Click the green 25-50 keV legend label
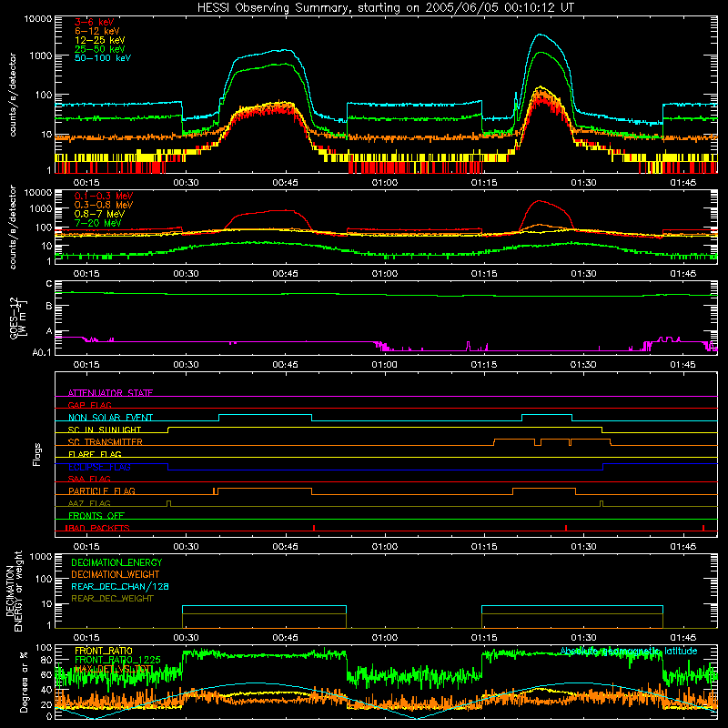 point(99,49)
